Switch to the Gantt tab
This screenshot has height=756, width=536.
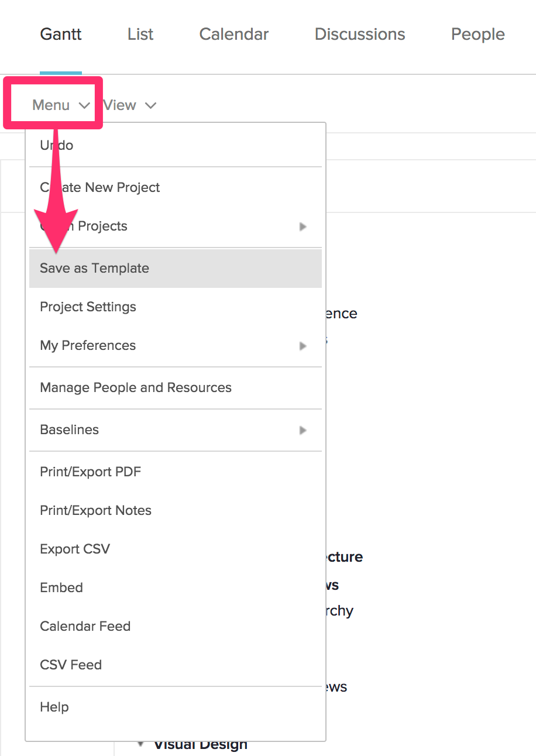click(x=60, y=34)
